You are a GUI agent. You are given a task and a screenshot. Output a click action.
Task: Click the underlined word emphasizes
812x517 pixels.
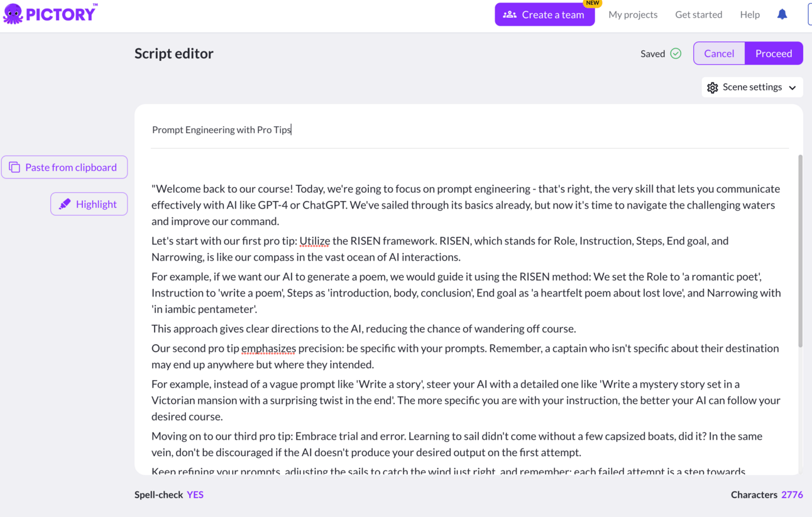[x=268, y=348]
